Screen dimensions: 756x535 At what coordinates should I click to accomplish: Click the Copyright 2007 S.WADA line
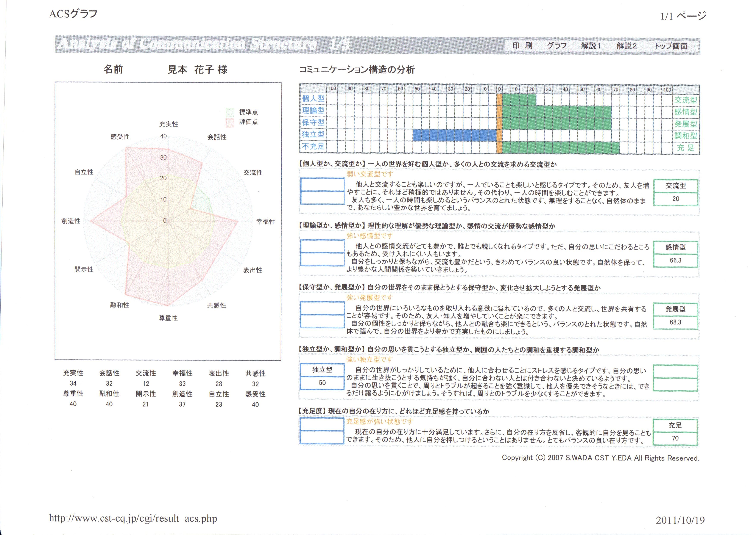[x=600, y=458]
